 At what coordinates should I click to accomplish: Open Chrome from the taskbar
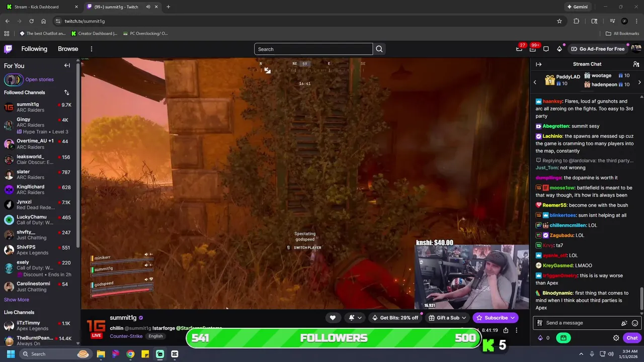[130, 354]
